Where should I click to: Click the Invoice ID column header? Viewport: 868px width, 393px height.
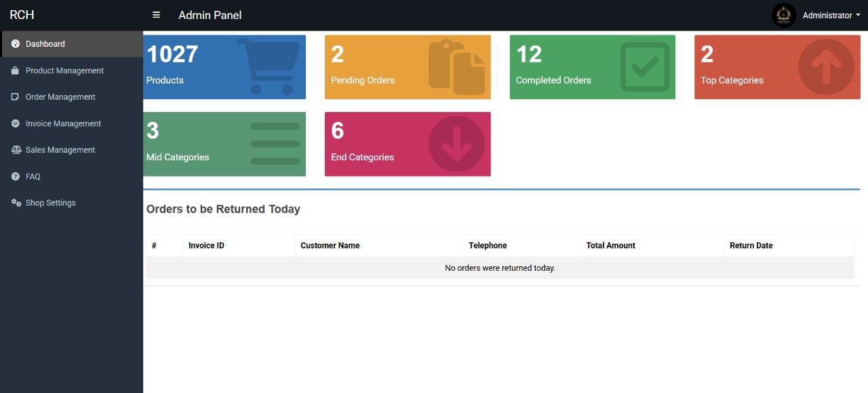[206, 246]
